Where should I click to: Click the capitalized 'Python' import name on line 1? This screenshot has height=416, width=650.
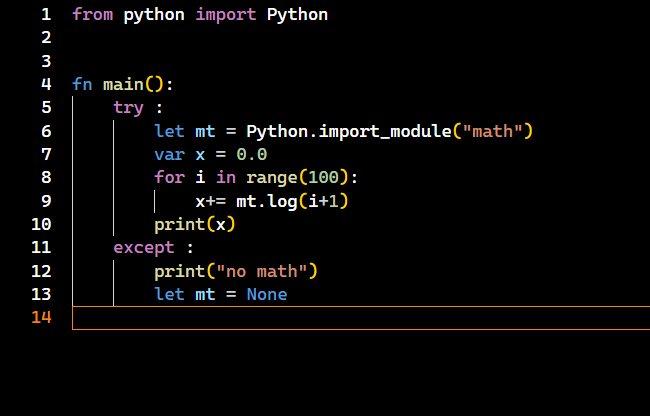pos(297,15)
